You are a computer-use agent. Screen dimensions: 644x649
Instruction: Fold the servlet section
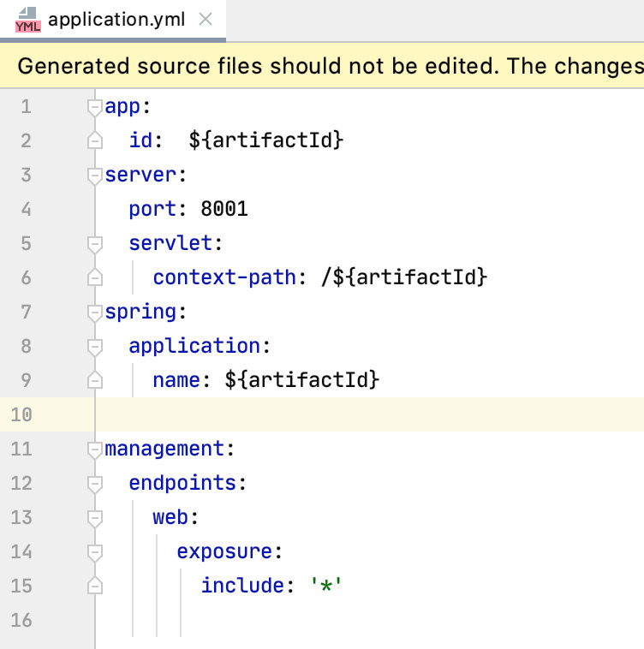[x=95, y=244]
